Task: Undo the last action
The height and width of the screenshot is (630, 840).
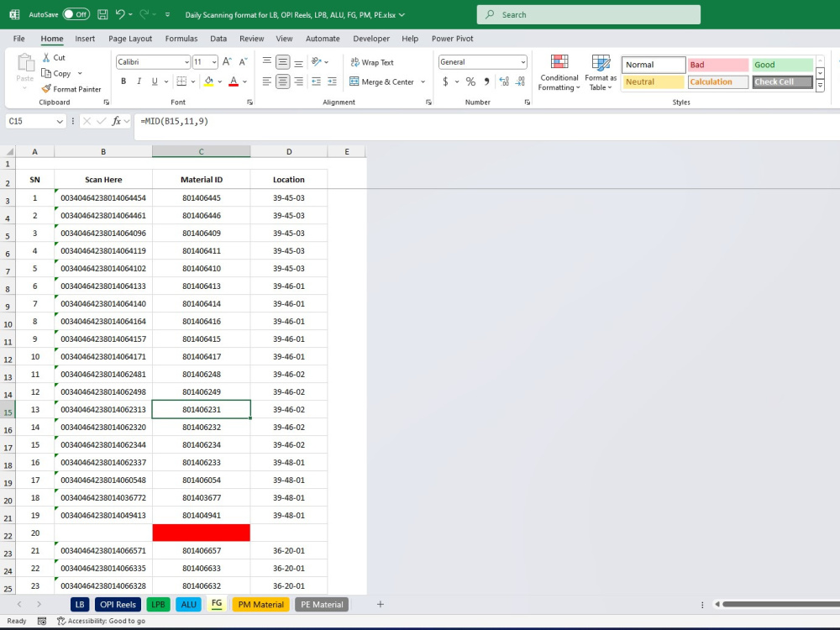Action: tap(120, 14)
